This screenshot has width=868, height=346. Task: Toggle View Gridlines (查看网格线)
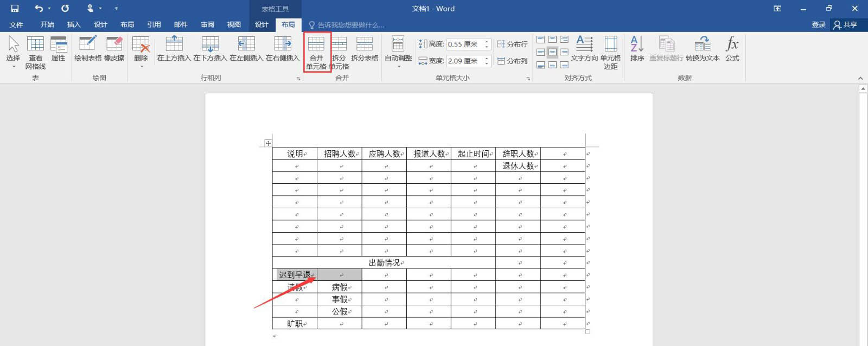coord(35,53)
